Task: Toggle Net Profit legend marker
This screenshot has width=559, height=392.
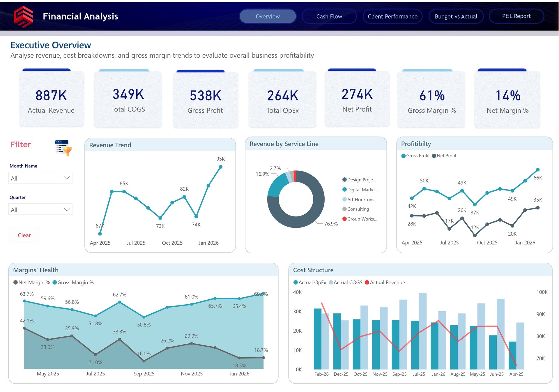Action: pyautogui.click(x=434, y=156)
